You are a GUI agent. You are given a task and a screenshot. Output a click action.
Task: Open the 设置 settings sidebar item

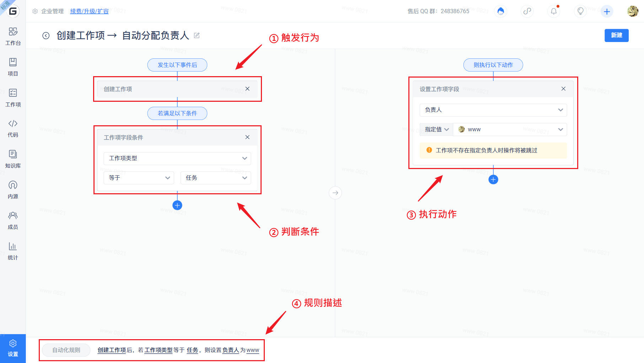point(13,348)
